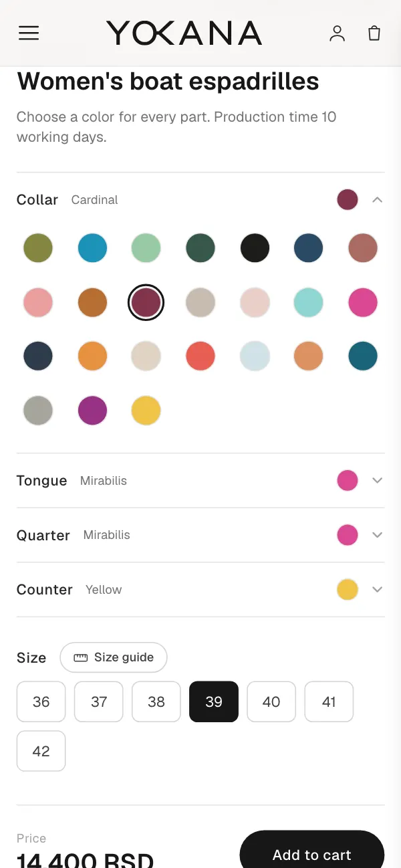
Task: Add the espadrilles to cart
Action: [x=312, y=850]
